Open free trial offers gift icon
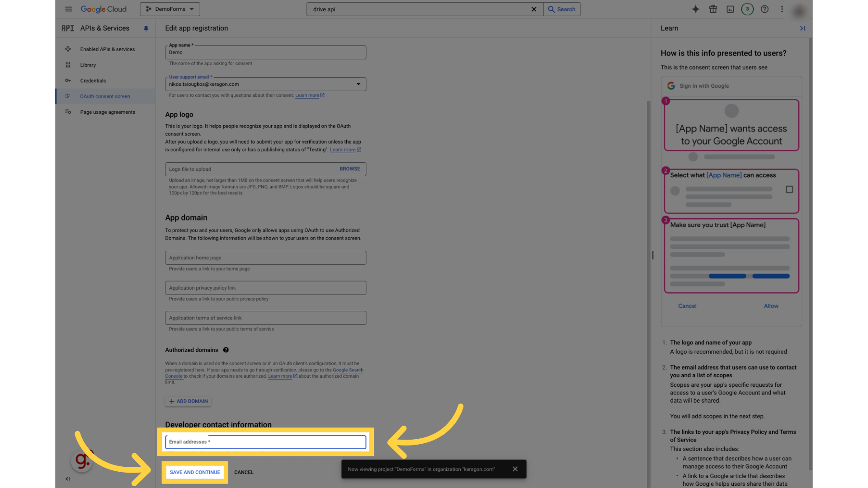Image resolution: width=868 pixels, height=488 pixels. (x=713, y=9)
